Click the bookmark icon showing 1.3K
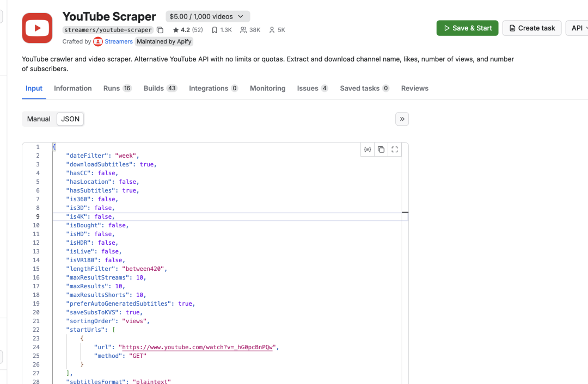588x384 pixels. coord(215,30)
